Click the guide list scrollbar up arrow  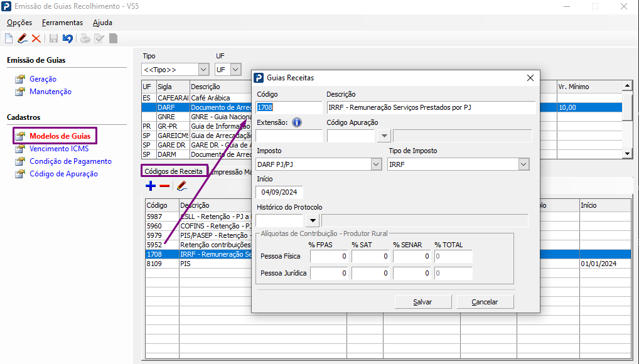(x=627, y=85)
